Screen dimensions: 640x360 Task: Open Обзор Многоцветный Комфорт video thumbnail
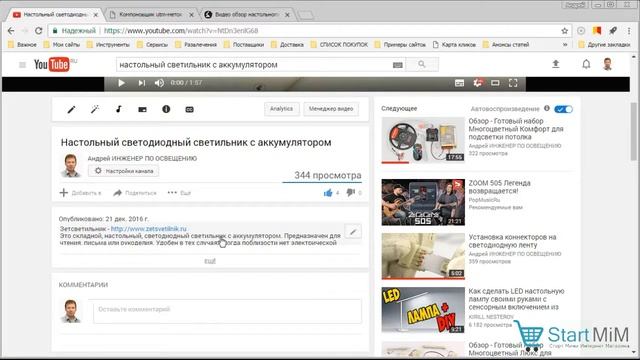(423, 140)
